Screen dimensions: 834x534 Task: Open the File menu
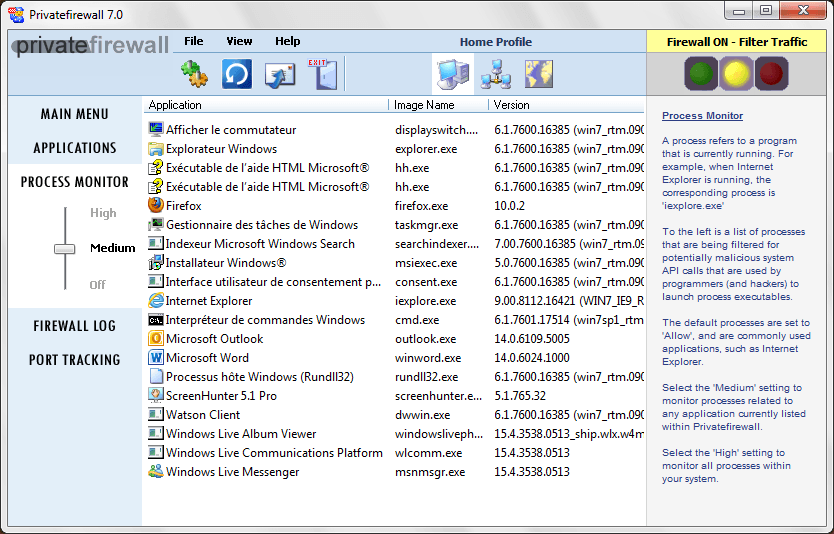click(193, 42)
